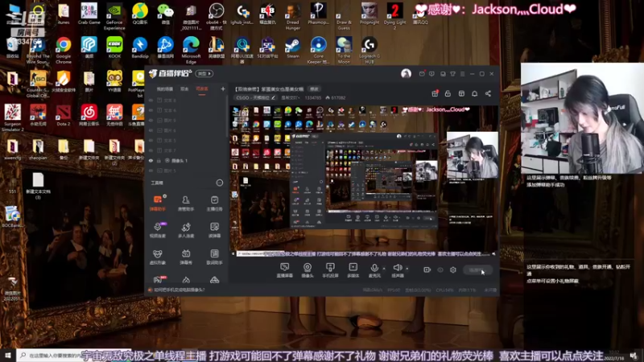Open the notification bell icon

(x=474, y=93)
